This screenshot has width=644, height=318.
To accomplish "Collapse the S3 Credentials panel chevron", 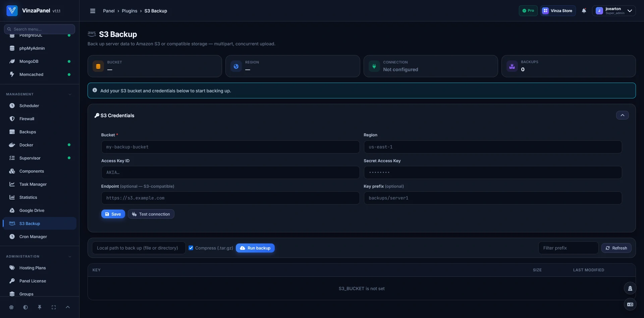I will (x=622, y=115).
